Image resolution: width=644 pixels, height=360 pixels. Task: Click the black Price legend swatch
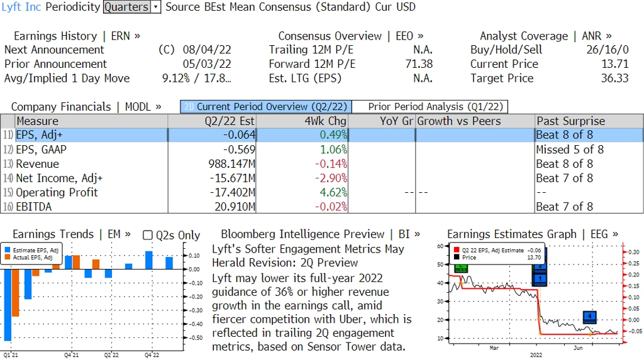pyautogui.click(x=457, y=258)
